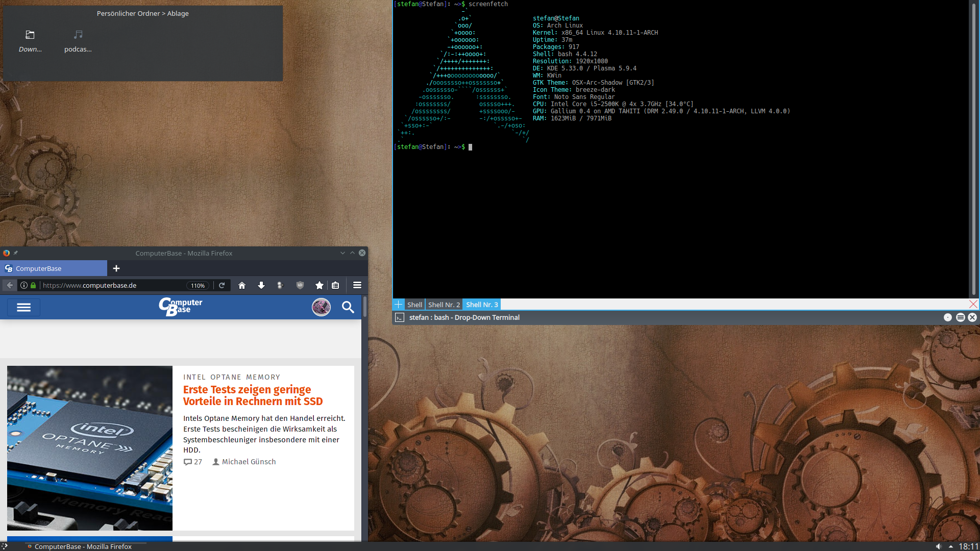Viewport: 980px width, 551px height.
Task: Click the site info circle icon
Action: pos(24,285)
